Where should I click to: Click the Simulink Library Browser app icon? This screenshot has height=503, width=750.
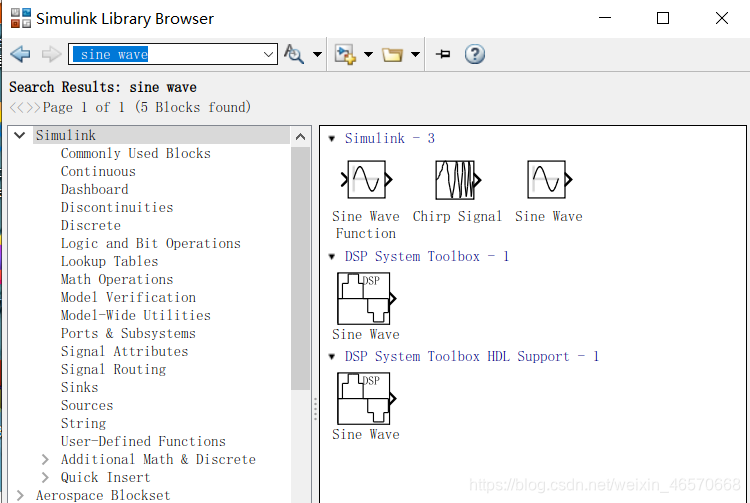pos(21,18)
